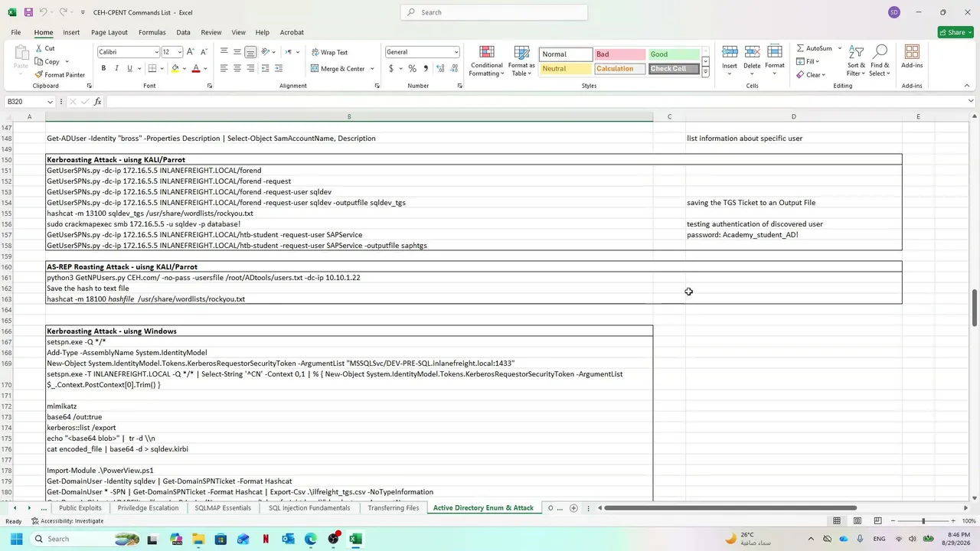The image size is (980, 551).
Task: Open the Insert cells menu
Action: pos(730,60)
